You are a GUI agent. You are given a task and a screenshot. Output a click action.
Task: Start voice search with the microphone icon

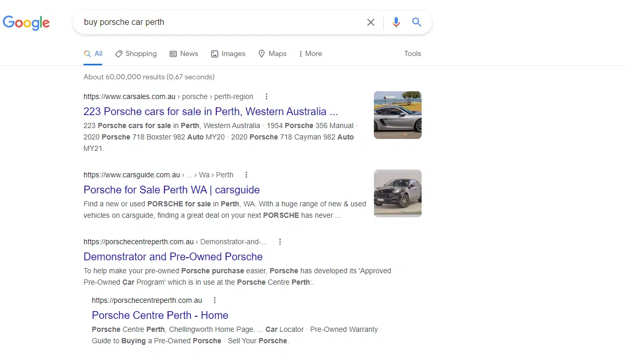coord(396,22)
